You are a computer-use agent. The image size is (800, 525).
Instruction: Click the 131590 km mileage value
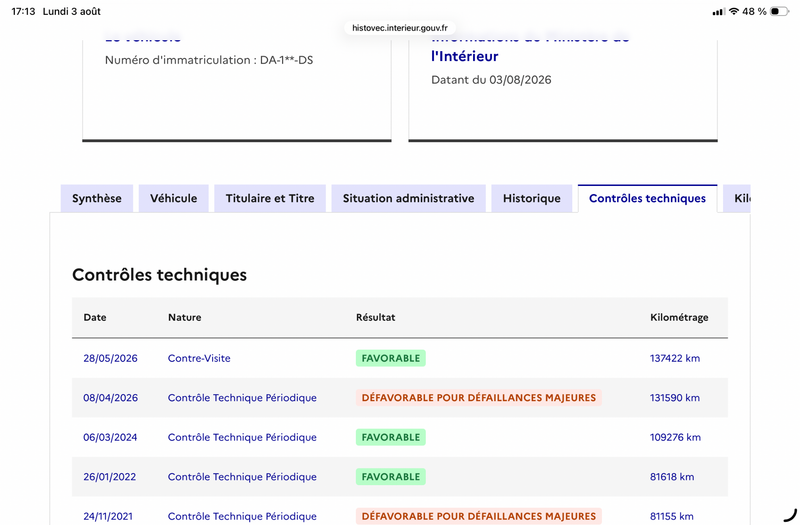[674, 397]
